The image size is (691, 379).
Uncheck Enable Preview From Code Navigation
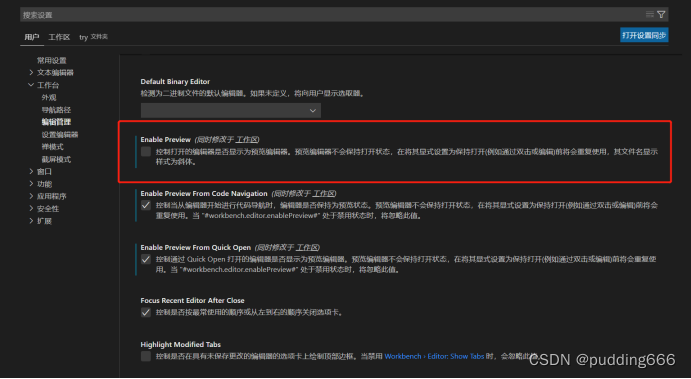point(146,205)
